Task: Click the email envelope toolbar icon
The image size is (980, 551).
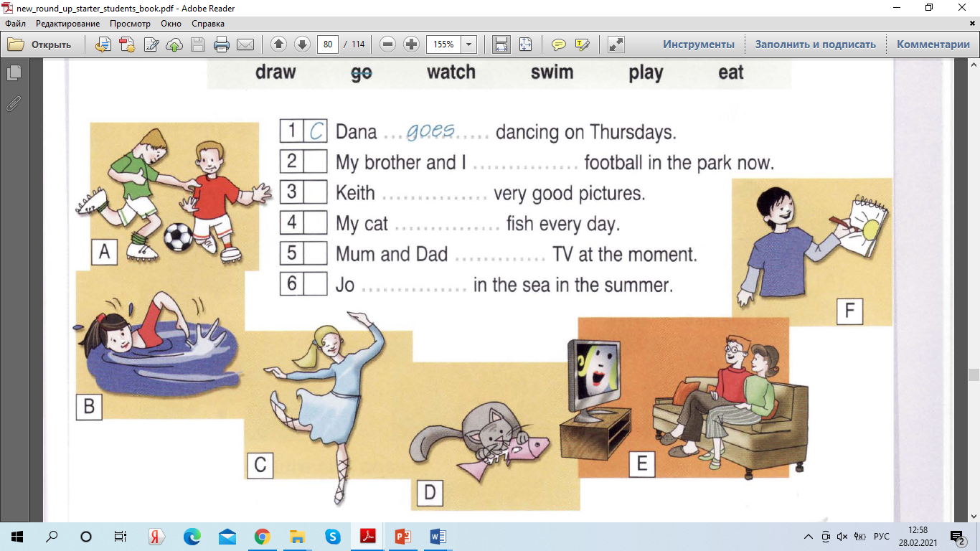Action: [245, 44]
